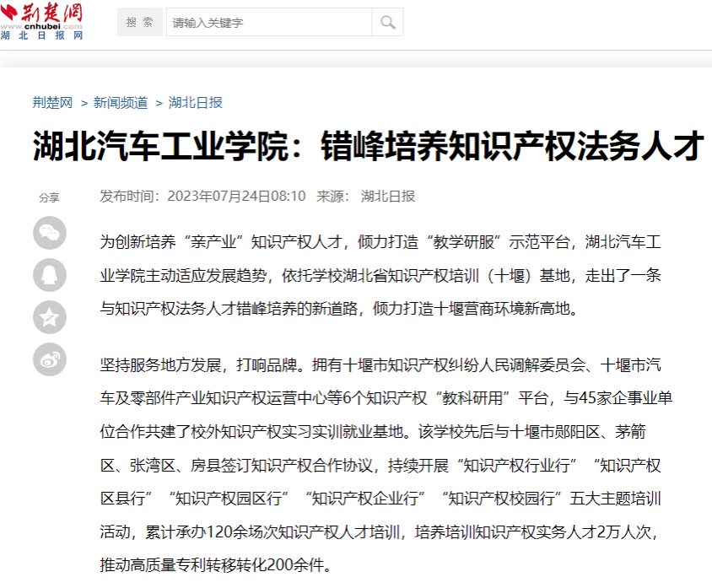Viewport: 712px width, 588px height.
Task: Share article via QQ penguin icon
Action: [x=49, y=275]
